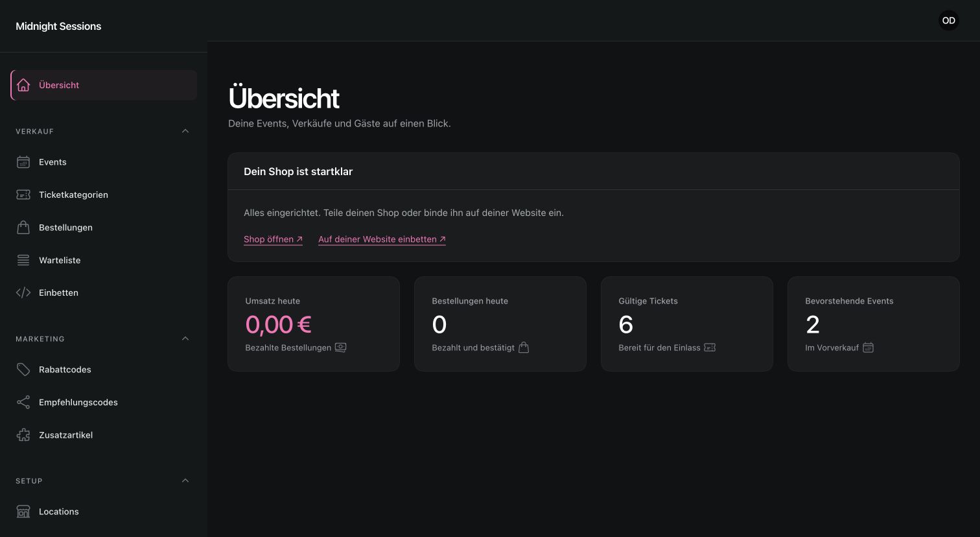This screenshot has width=980, height=537.
Task: Open Events in the sidebar
Action: 104,162
